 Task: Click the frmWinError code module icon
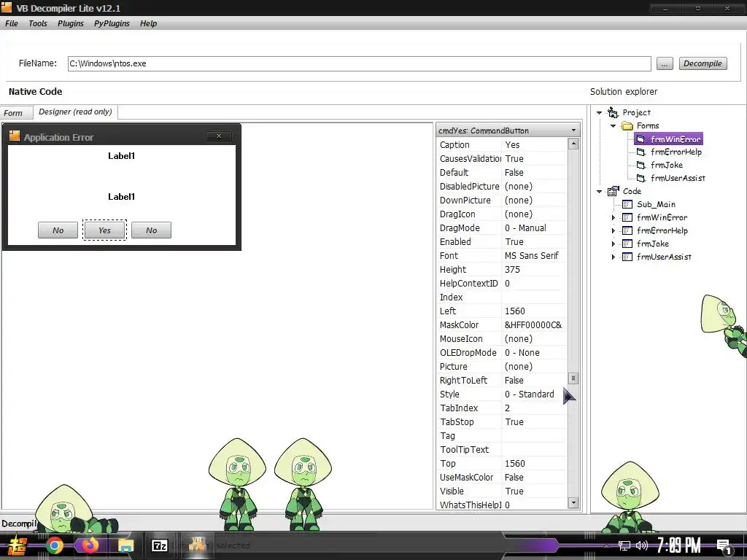(x=627, y=217)
